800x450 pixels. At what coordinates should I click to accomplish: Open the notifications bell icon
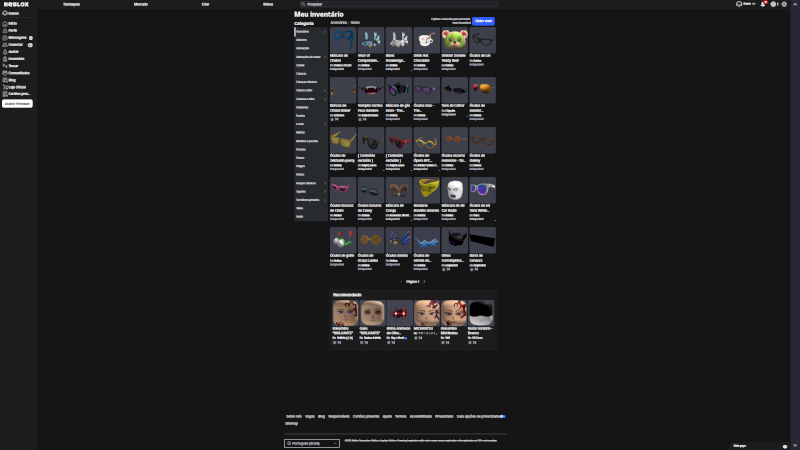pyautogui.click(x=763, y=4)
